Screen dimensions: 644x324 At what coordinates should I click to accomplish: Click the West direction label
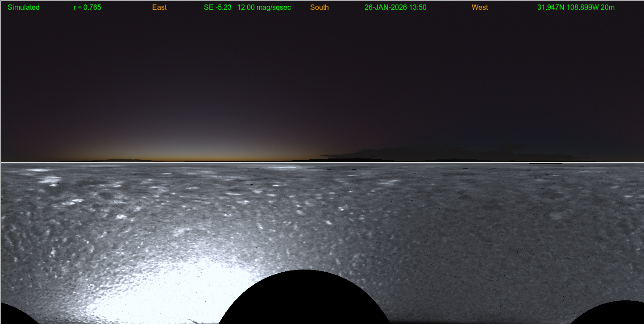pyautogui.click(x=480, y=8)
